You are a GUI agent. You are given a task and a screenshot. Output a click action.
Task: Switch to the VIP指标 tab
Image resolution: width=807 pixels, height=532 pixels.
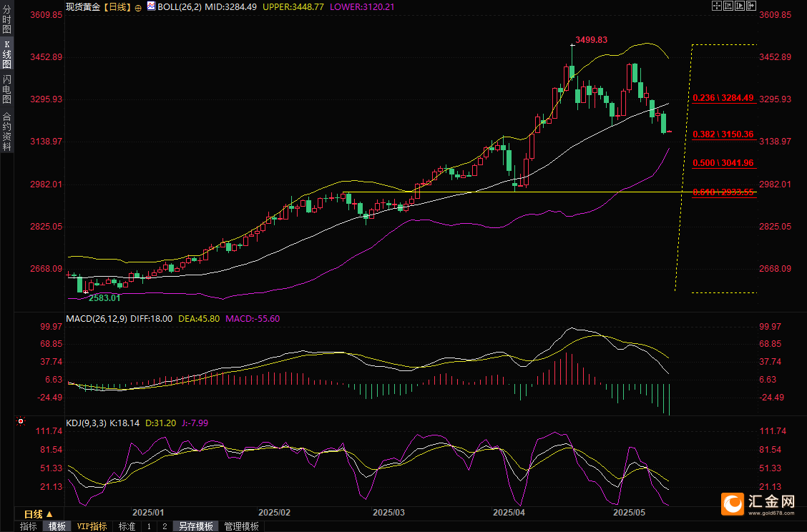(92, 526)
